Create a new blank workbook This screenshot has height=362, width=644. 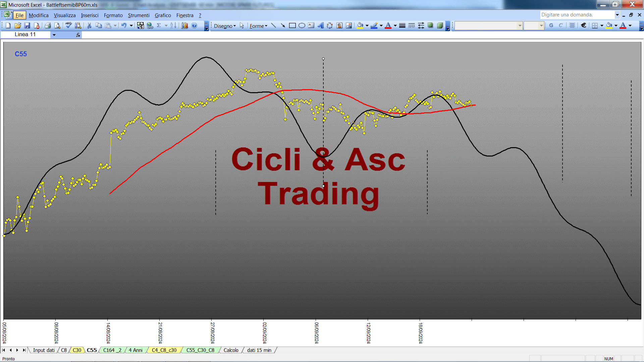tap(8, 25)
